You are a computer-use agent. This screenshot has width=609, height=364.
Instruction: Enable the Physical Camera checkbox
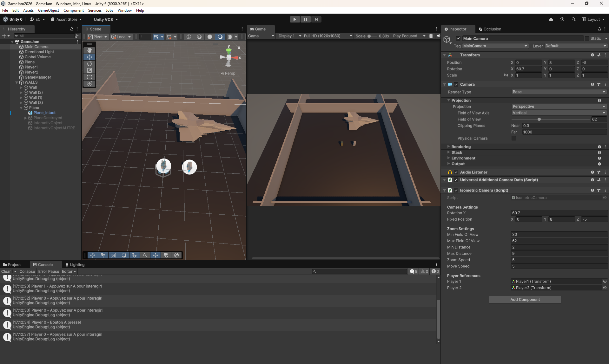pos(513,138)
